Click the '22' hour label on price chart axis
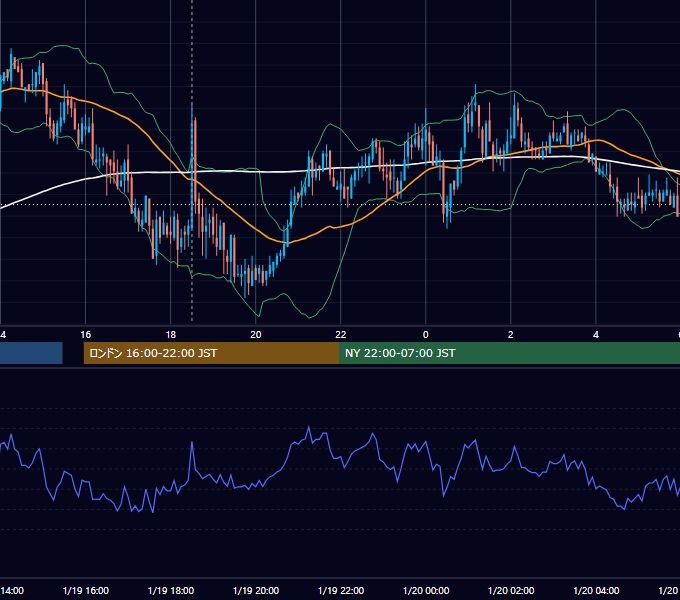The image size is (680, 600). (x=341, y=335)
